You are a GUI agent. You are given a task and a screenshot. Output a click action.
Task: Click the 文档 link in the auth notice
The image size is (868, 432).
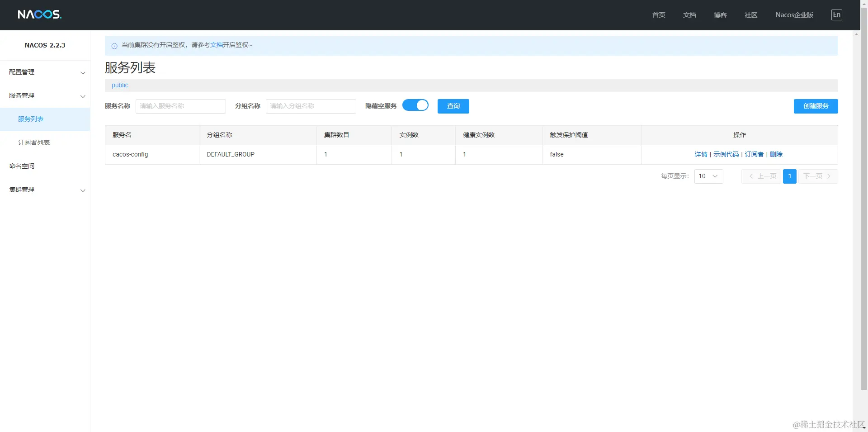(x=217, y=45)
